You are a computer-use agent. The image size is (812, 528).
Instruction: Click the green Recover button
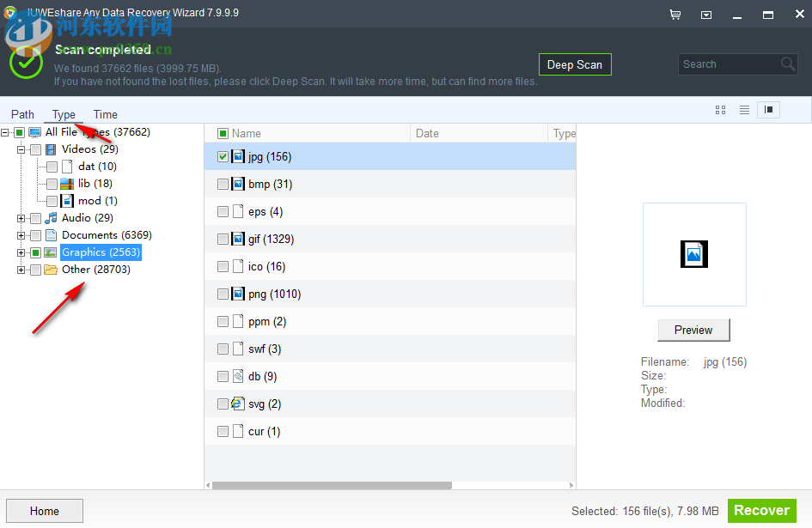click(x=761, y=510)
